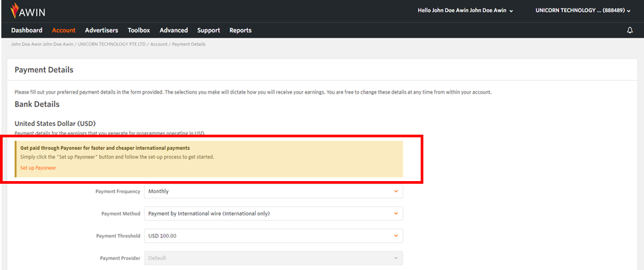Open the Dashboard menu item

point(27,31)
